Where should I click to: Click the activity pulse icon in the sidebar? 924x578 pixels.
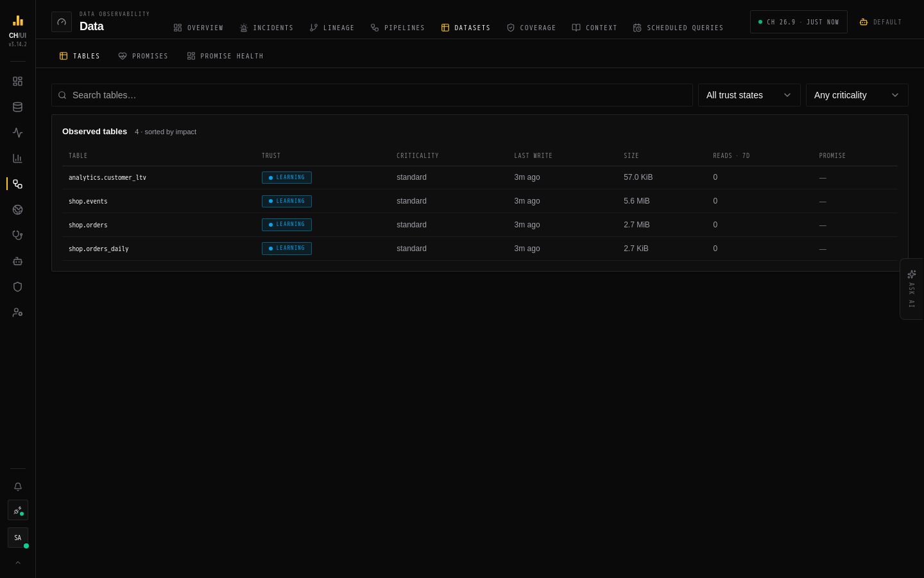click(17, 133)
